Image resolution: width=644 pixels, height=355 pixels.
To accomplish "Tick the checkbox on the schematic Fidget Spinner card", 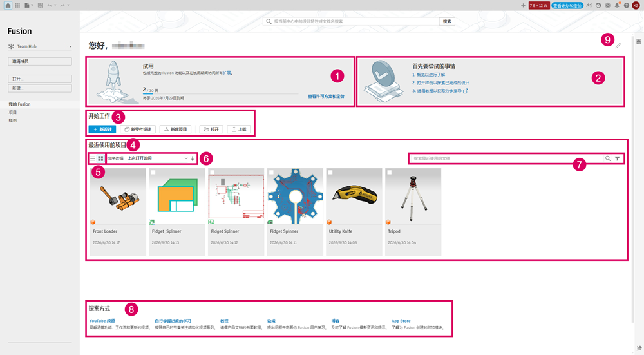I will click(213, 173).
